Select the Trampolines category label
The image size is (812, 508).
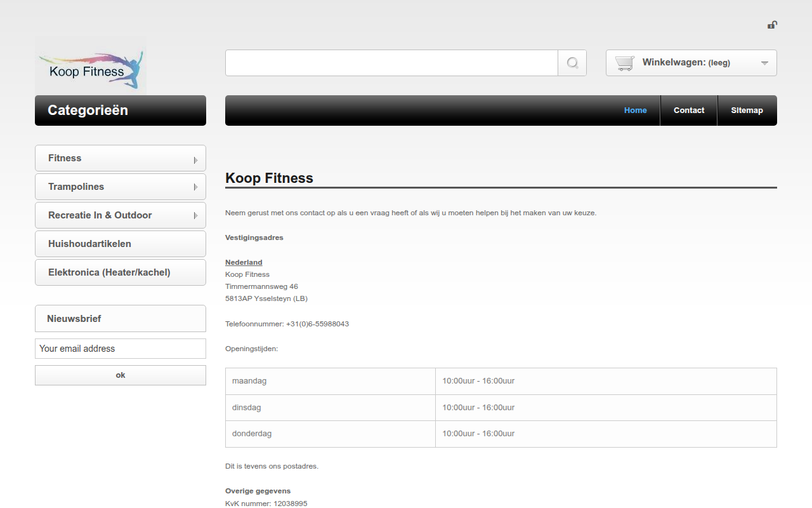click(76, 187)
